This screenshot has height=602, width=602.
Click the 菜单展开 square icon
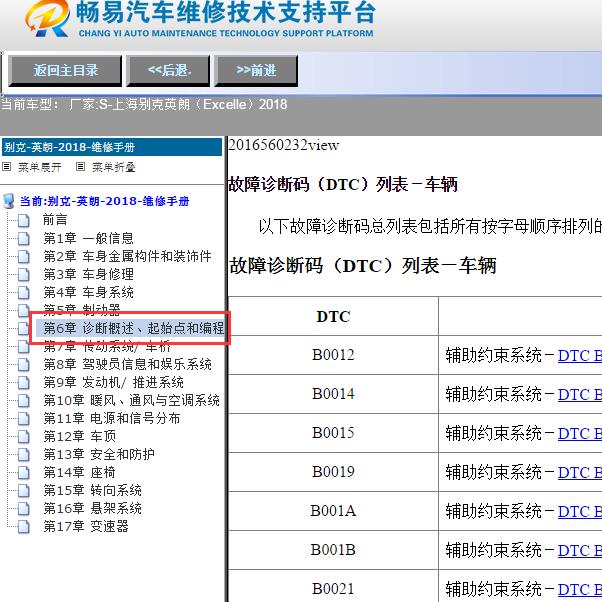coord(7,167)
